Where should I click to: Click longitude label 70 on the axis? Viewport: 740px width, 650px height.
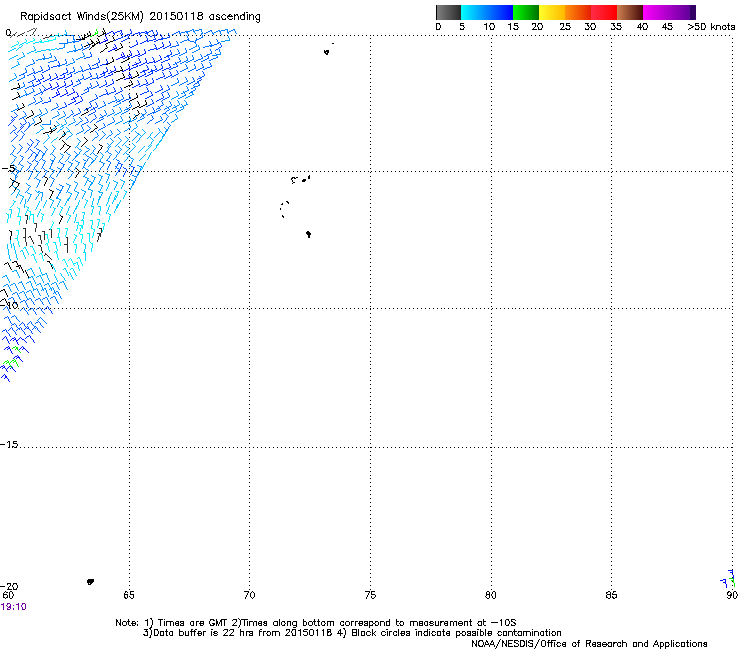coord(249,595)
